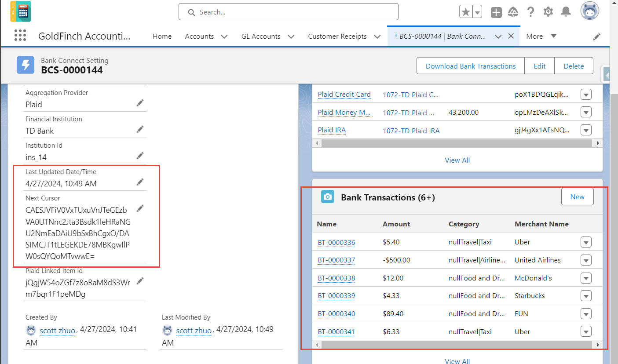The height and width of the screenshot is (364, 618).
Task: Edit Plaid Linked Item Id pencil
Action: click(x=140, y=280)
